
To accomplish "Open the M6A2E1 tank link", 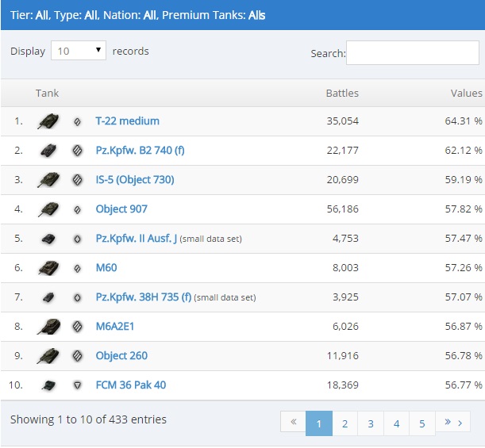I will point(115,326).
